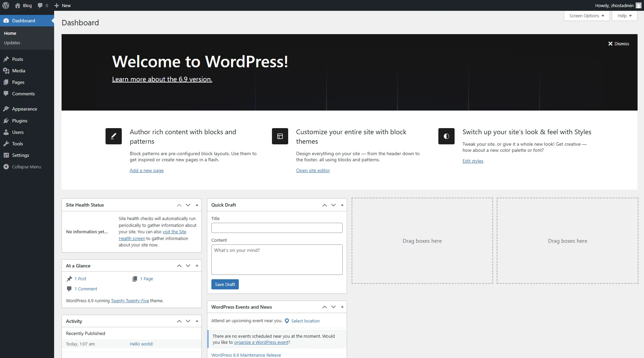644x358 pixels.
Task: Click the location pin icon near Select location
Action: pos(287,321)
